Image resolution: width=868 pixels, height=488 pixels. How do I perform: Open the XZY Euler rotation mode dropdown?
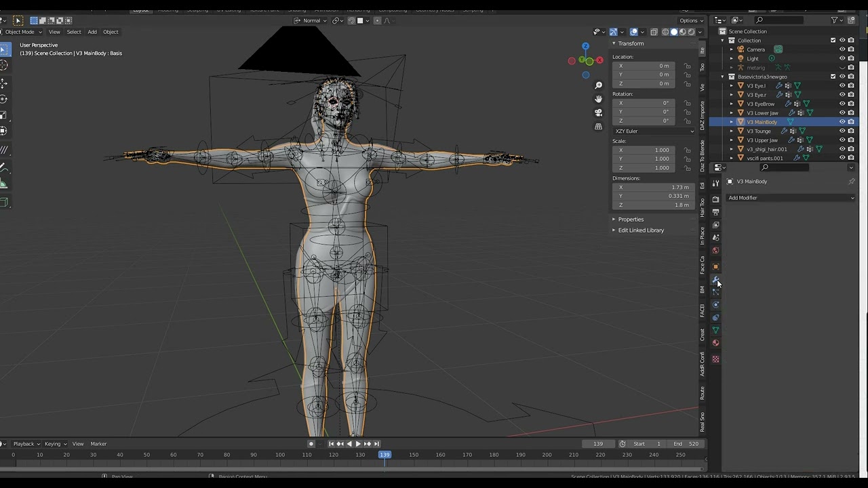coord(654,131)
